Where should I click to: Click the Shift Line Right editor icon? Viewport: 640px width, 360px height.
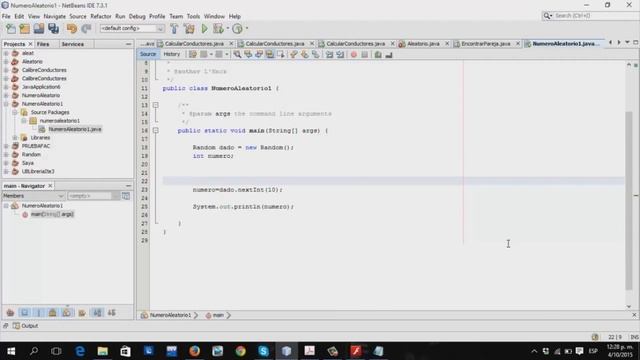click(x=340, y=54)
